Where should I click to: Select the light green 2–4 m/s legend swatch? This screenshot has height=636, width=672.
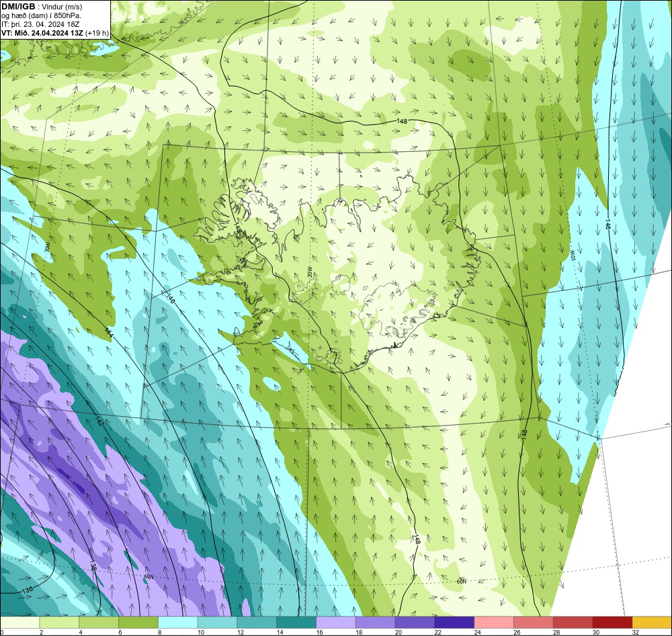pyautogui.click(x=59, y=623)
